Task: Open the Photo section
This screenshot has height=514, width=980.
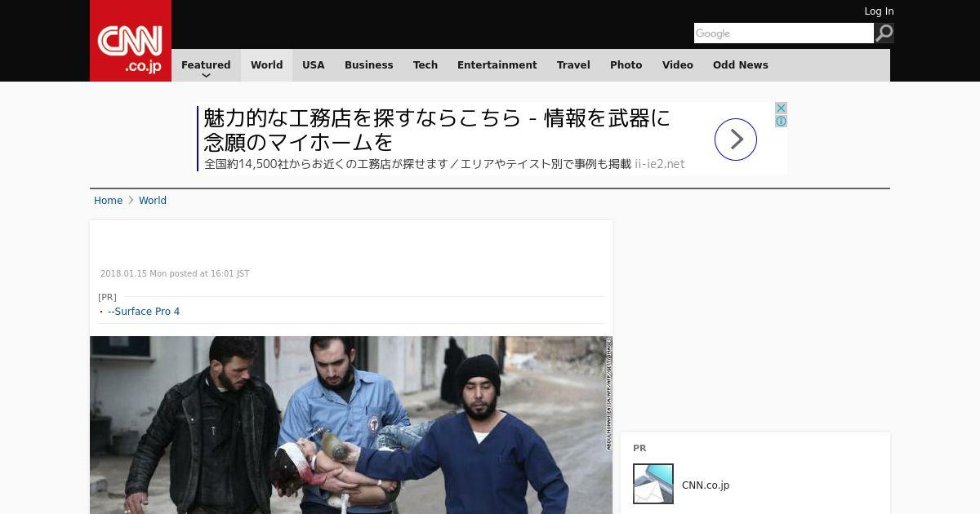Action: [626, 65]
